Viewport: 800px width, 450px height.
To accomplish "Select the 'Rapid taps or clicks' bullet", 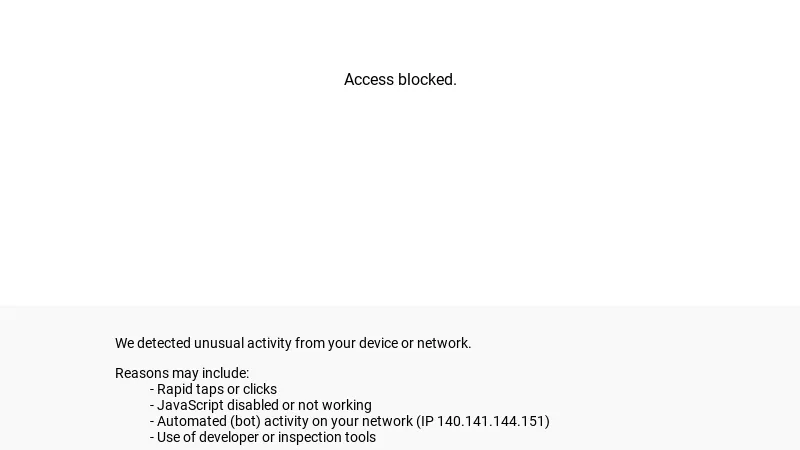I will [216, 389].
